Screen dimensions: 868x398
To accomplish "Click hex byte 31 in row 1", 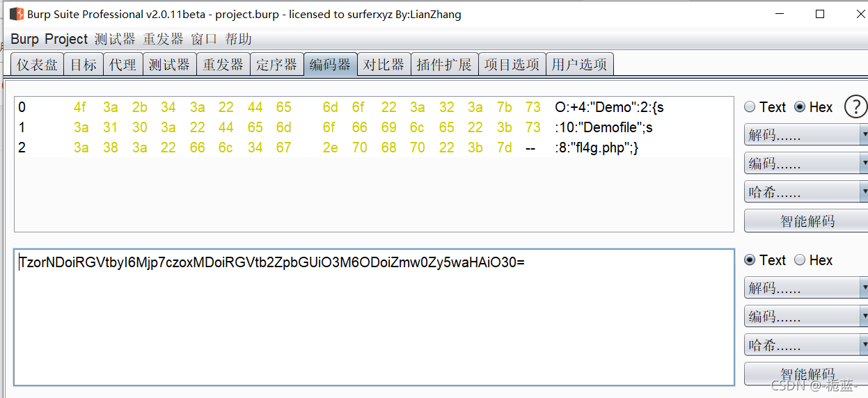I will 110,127.
